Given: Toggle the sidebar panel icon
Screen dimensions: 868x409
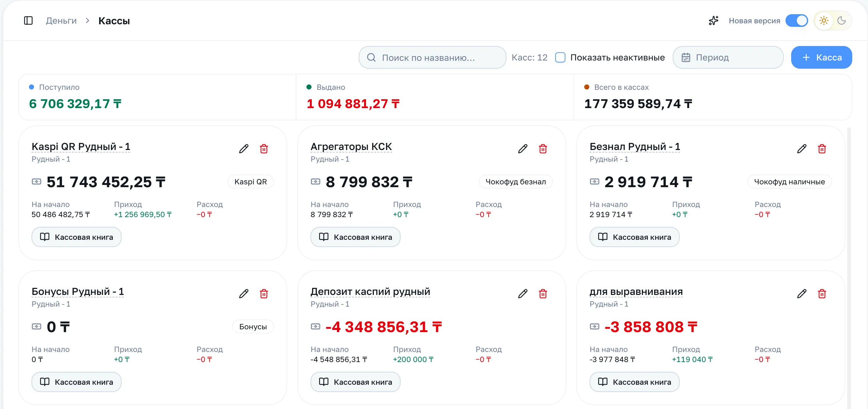Looking at the screenshot, I should click(28, 21).
